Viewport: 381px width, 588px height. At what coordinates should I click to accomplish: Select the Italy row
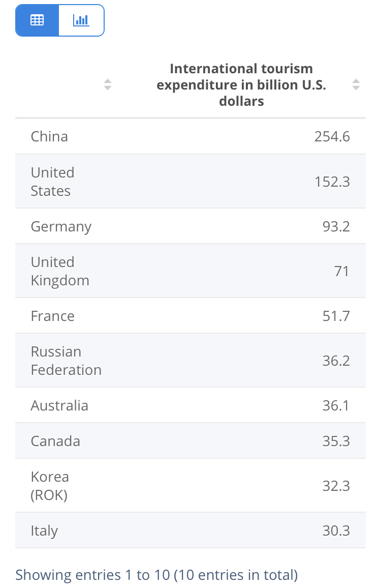(x=190, y=530)
